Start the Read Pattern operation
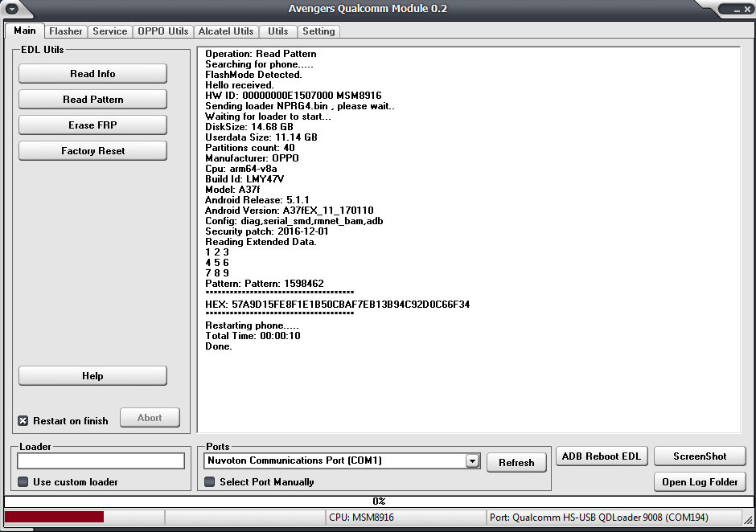The image size is (756, 532). point(92,100)
